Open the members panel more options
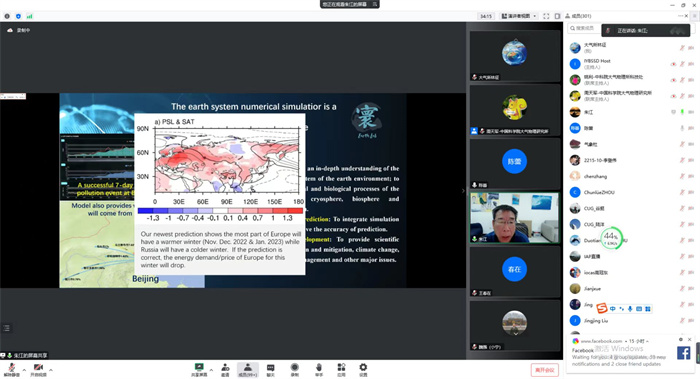The height and width of the screenshot is (379, 700). point(680,16)
